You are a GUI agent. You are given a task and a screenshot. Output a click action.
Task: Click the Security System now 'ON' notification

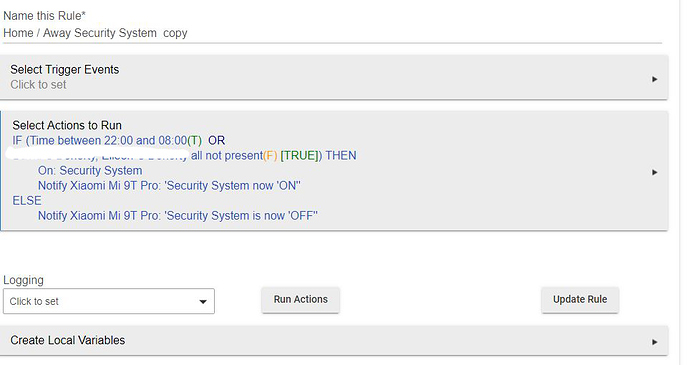coord(169,185)
